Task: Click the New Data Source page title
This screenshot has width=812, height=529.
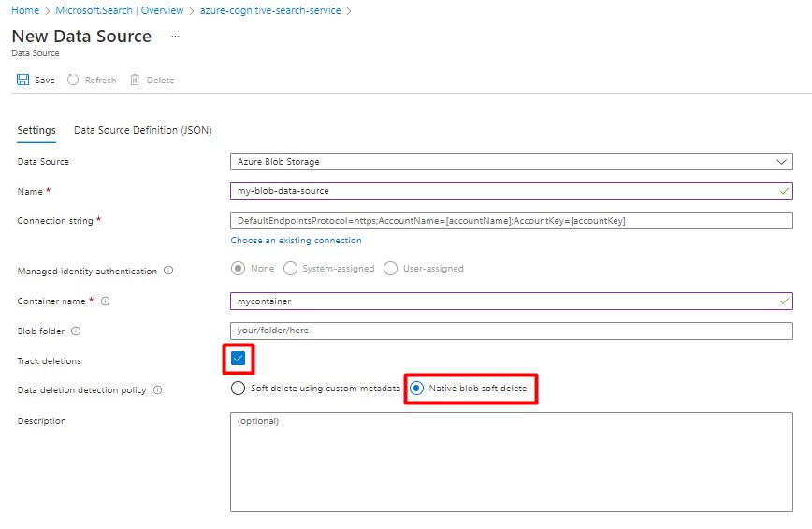Action: [x=81, y=37]
